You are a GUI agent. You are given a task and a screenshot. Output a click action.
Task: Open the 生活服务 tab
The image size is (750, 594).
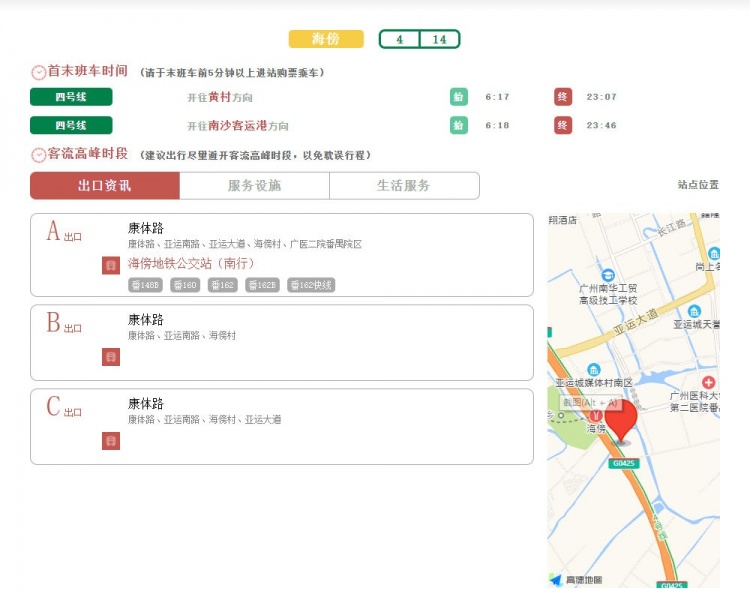[x=404, y=186]
